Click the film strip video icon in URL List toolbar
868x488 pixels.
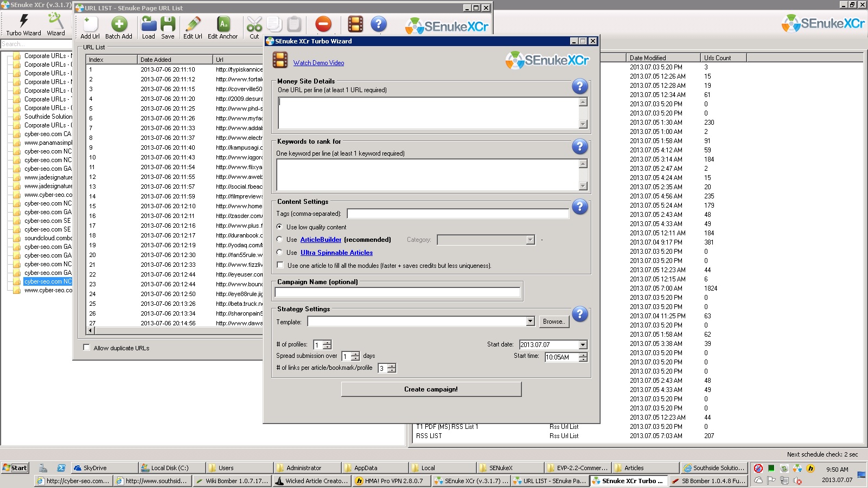click(355, 24)
